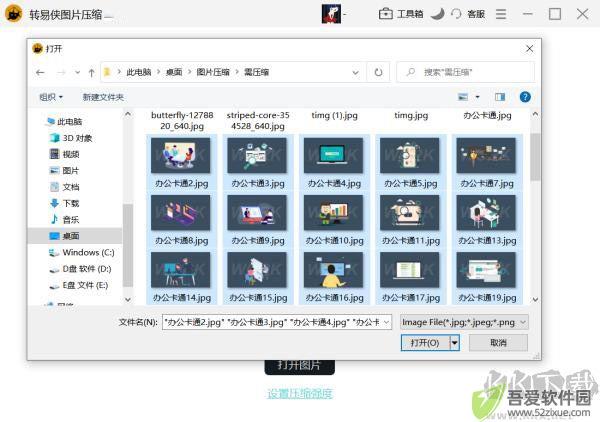This screenshot has width=600, height=422.
Task: Refresh the folder view
Action: [x=378, y=72]
